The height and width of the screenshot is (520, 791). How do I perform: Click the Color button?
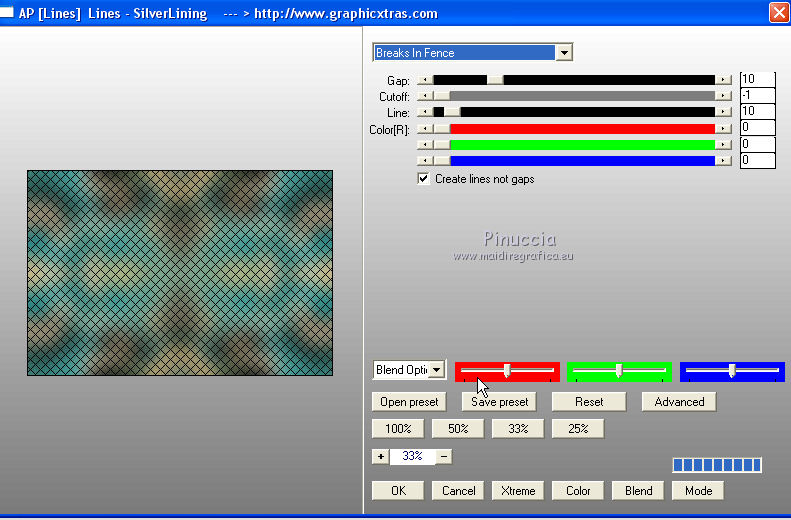click(x=578, y=491)
